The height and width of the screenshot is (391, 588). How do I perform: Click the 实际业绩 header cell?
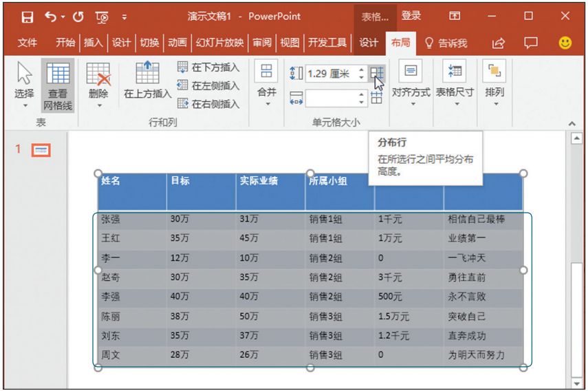coord(271,191)
